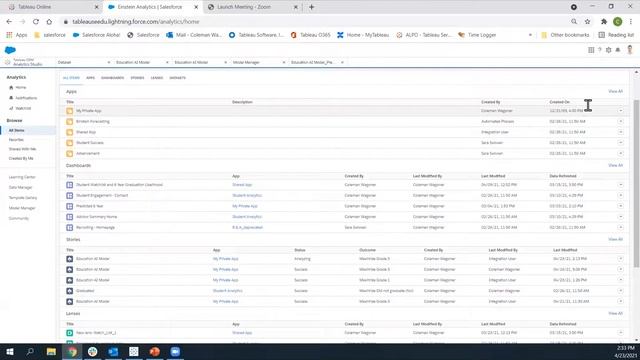Expand the Dataset workspace tab chevron
Image resolution: width=640 pixels, height=360 pixels.
(x=109, y=62)
